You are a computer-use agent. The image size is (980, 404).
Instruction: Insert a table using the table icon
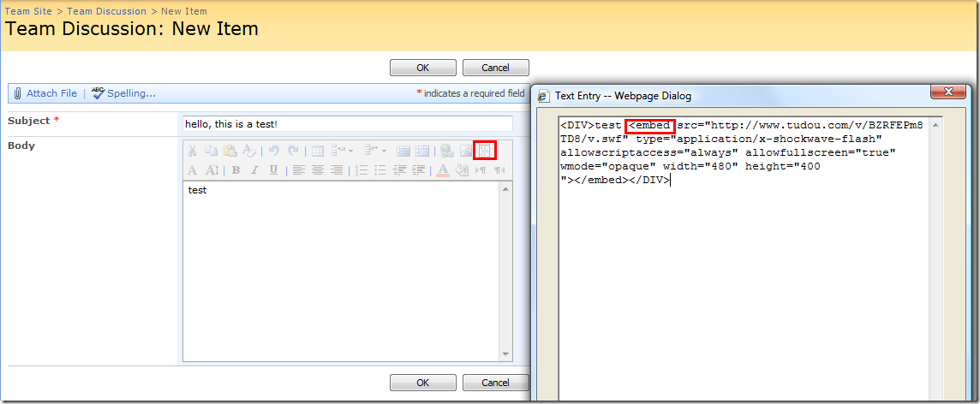coord(318,151)
